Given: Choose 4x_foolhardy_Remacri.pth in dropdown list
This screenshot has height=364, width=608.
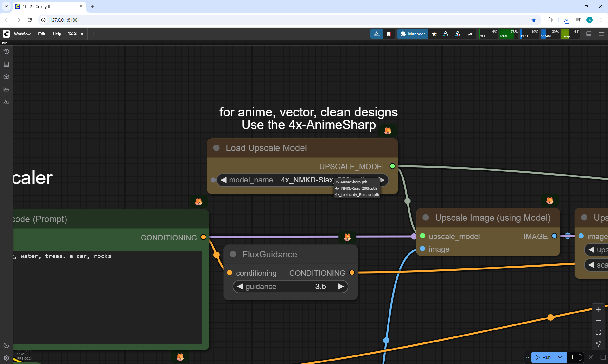Looking at the screenshot, I should coord(357,194).
